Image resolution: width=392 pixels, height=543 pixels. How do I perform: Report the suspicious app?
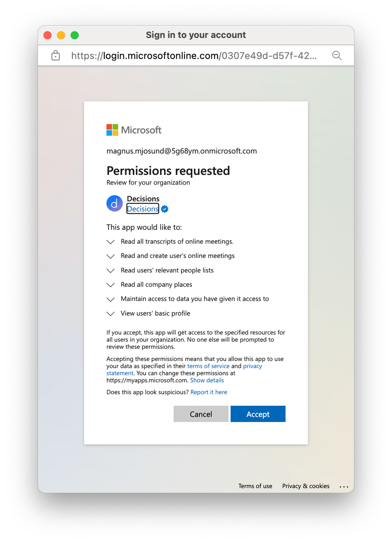pos(209,392)
